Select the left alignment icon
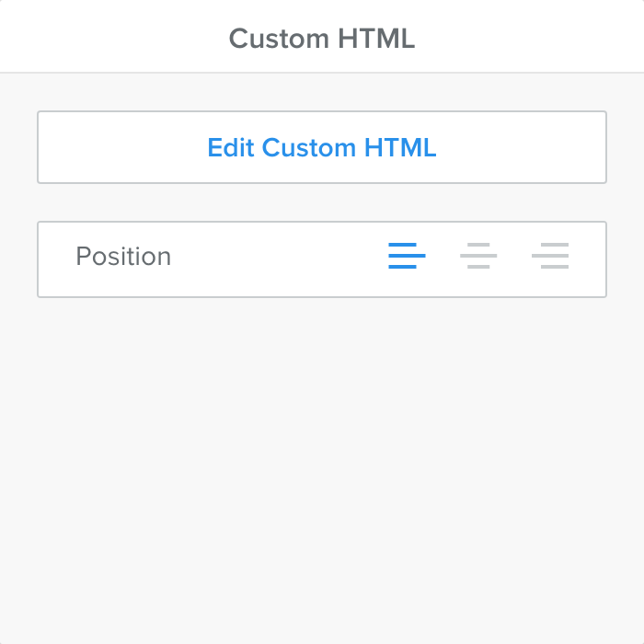Image resolution: width=644 pixels, height=644 pixels. tap(407, 256)
